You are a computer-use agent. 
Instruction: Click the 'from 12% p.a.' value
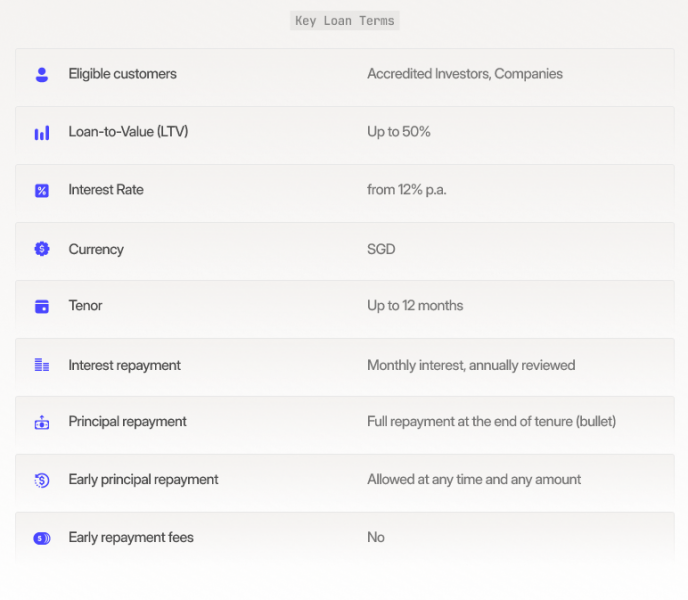(406, 190)
